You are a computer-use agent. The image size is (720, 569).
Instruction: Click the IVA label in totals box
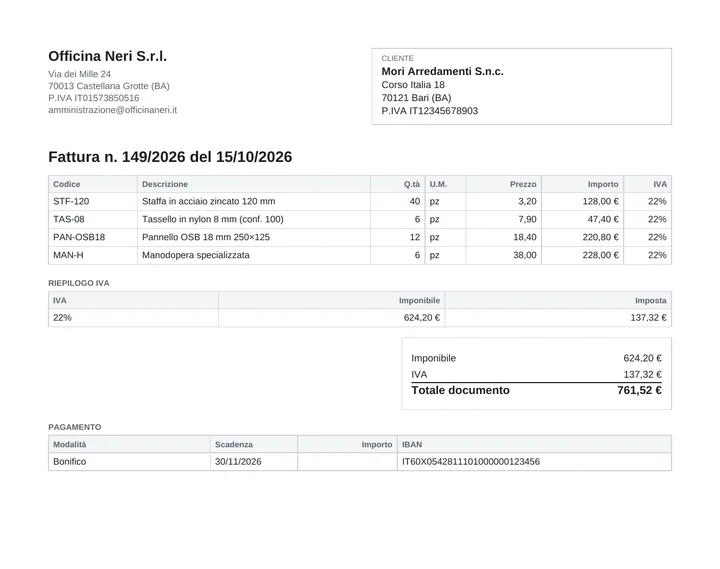[x=419, y=374]
